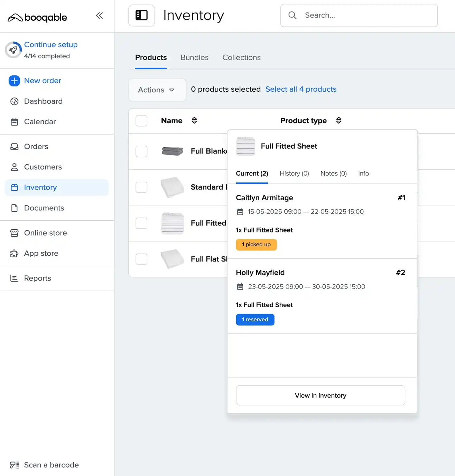The image size is (455, 476).
Task: Open the Calendar sidebar icon
Action: point(14,122)
